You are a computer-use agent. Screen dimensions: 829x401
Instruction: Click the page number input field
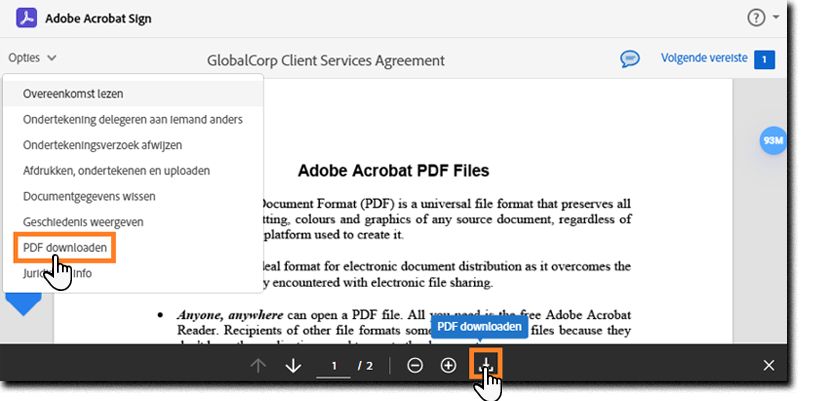[x=334, y=366]
